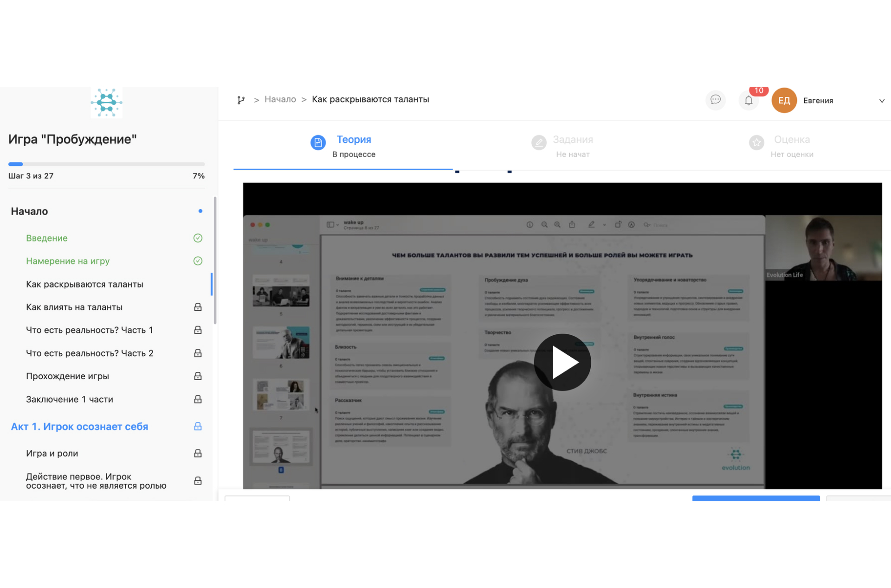Click the lock icon next to Прохождение игры

point(198,376)
